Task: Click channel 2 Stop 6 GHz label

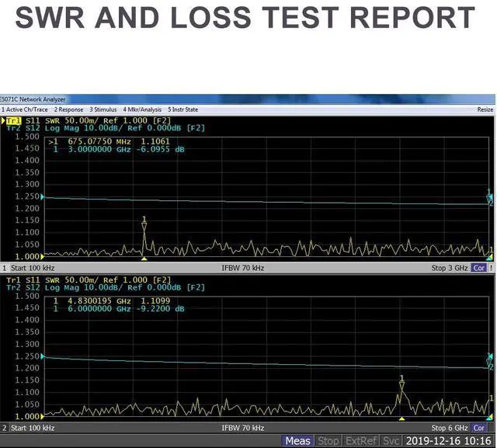Action: click(x=449, y=428)
